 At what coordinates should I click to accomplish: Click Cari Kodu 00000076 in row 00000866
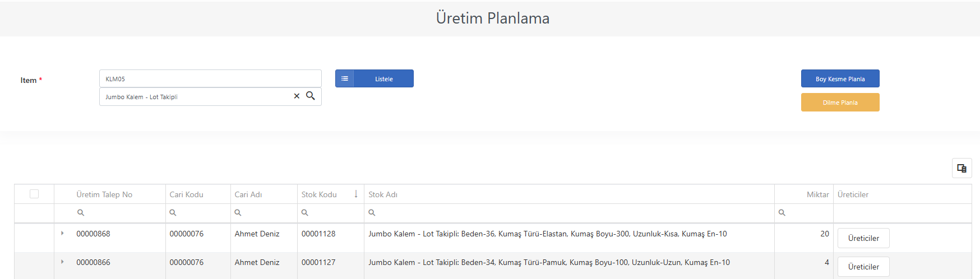tap(187, 262)
